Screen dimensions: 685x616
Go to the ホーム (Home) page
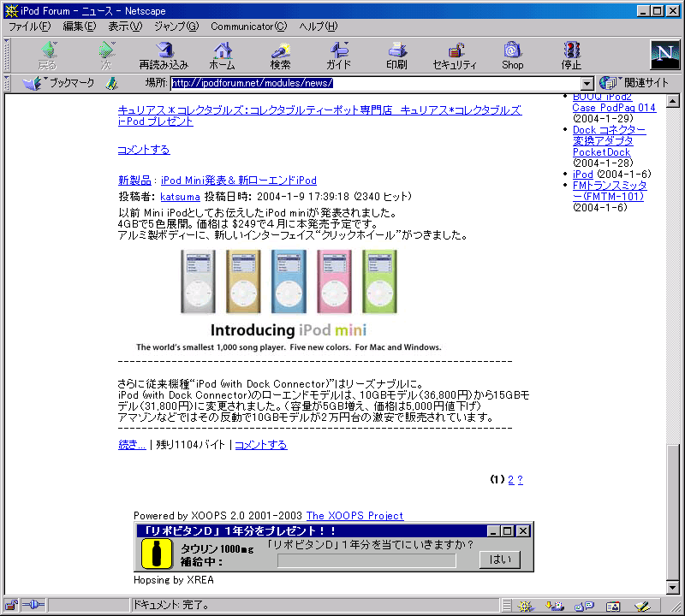pos(223,56)
